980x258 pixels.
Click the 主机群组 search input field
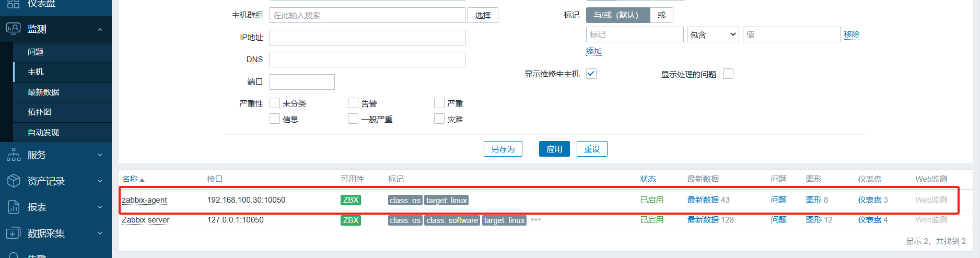(367, 15)
